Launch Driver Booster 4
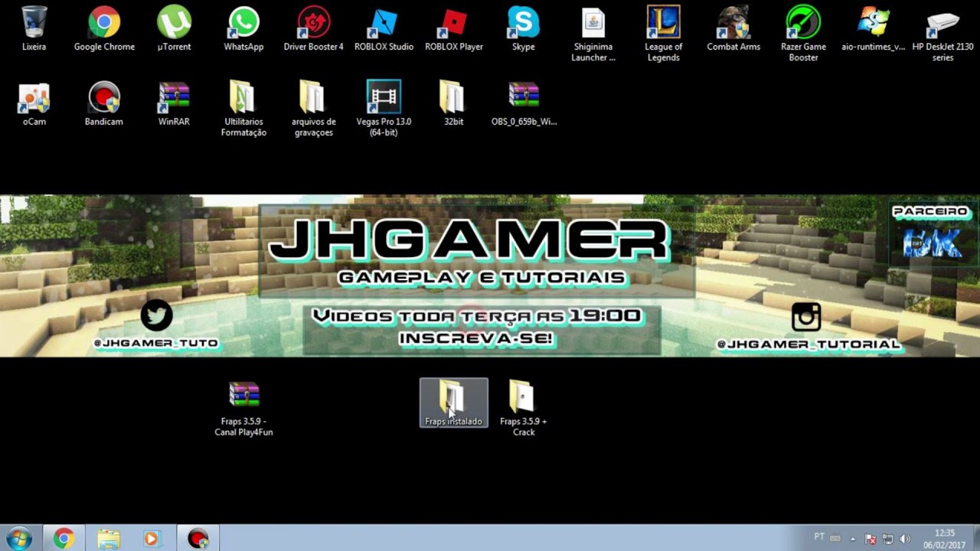 313,29
